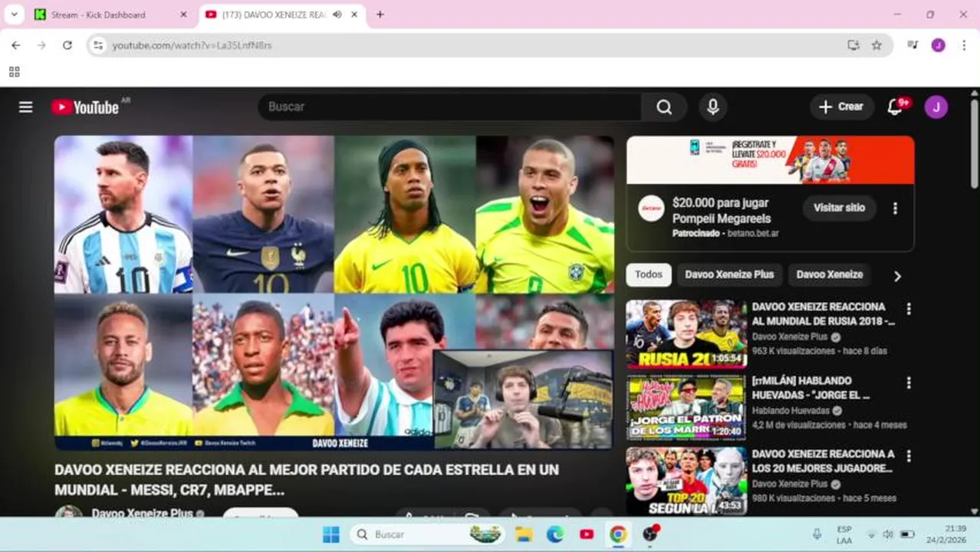Start voice search with the microphone icon
This screenshot has width=980, height=552.
[713, 107]
